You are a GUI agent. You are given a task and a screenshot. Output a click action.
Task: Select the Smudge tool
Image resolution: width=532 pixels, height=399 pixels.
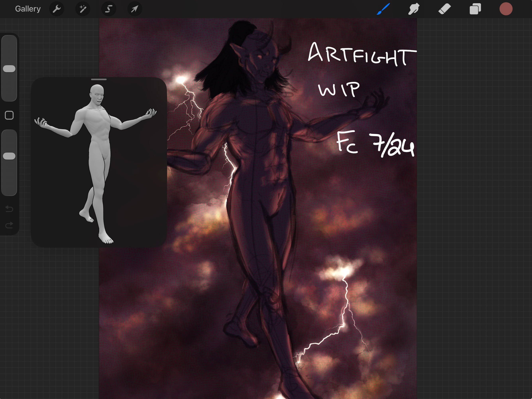coord(414,9)
